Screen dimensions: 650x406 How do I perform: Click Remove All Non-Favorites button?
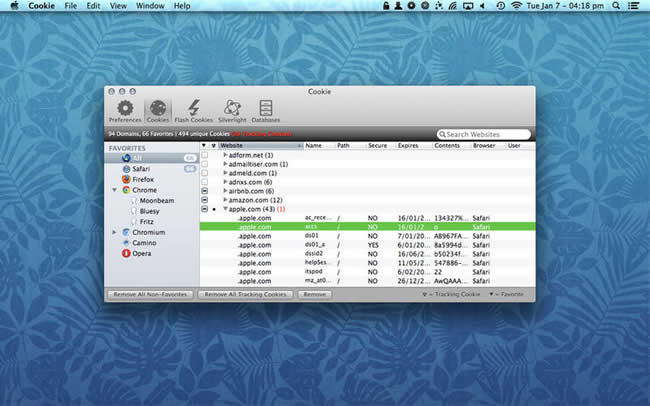[x=149, y=295]
